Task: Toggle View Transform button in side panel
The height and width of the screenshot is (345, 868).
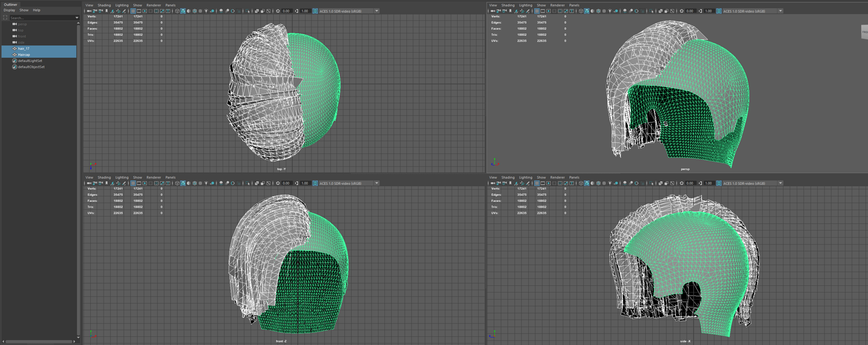Action: tap(719, 183)
